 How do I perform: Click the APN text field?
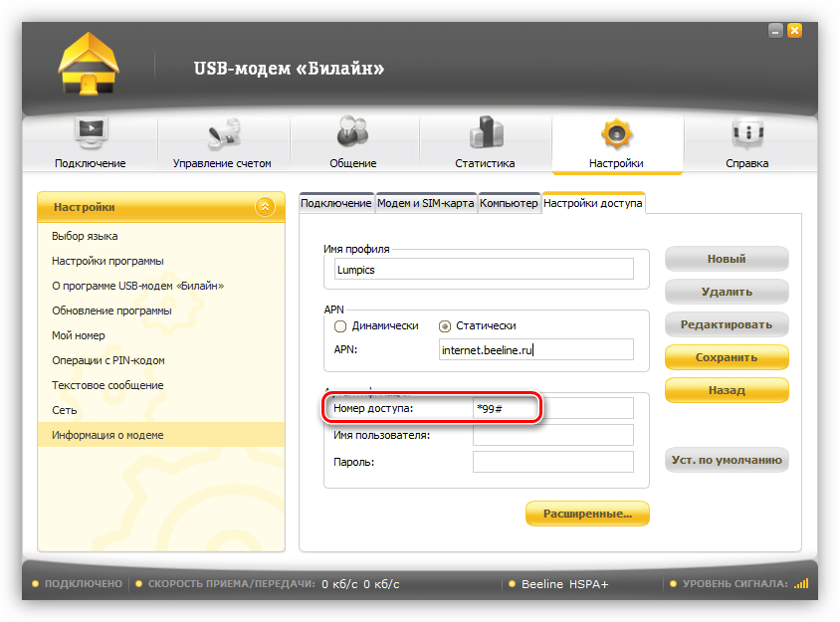[x=535, y=349]
